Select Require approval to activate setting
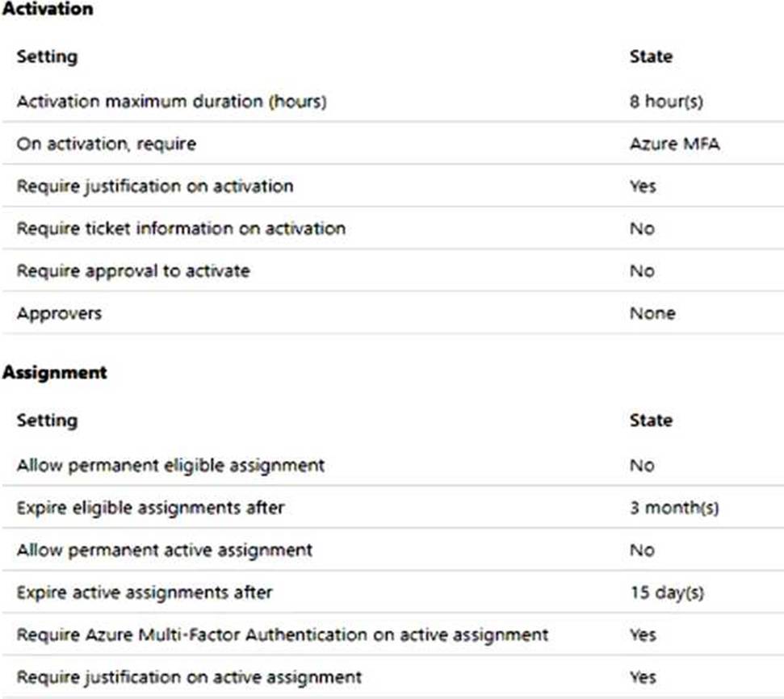784x699 pixels. pyautogui.click(x=133, y=271)
